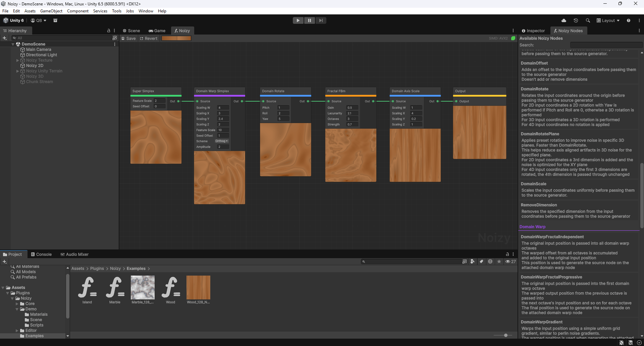Click the Play mode button
The image size is (644, 346).
coord(298,20)
